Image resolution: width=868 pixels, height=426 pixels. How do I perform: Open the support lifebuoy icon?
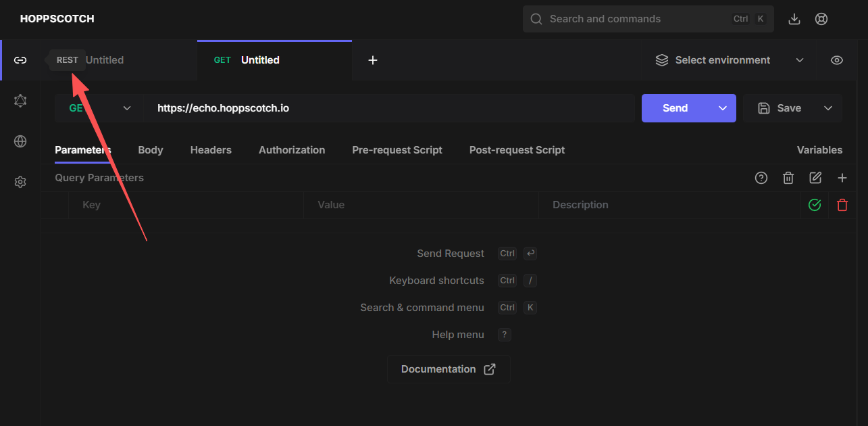click(x=821, y=19)
